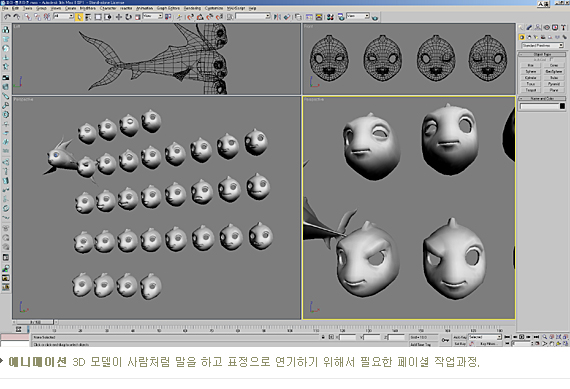Viewport: 570px width, 389px height.
Task: Open the Rendering menu
Action: [x=192, y=8]
